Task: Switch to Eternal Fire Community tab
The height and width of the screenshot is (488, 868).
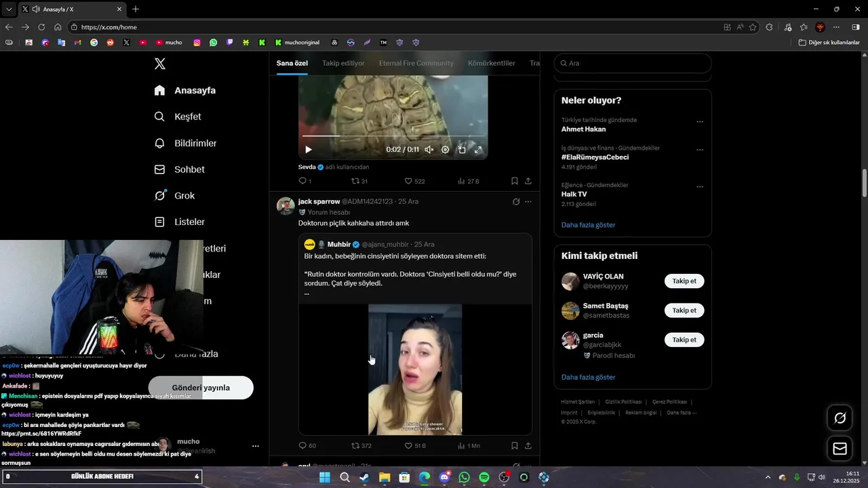Action: tap(416, 63)
